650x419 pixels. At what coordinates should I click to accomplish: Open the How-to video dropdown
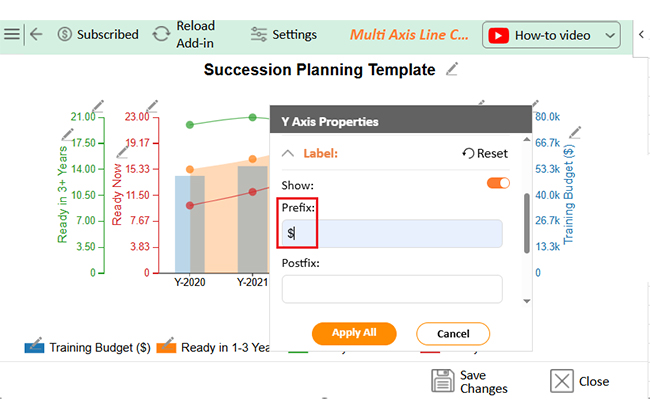(x=611, y=35)
